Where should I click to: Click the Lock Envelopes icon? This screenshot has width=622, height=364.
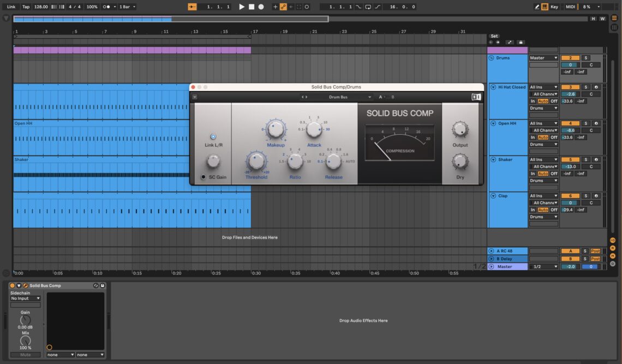[x=521, y=42]
